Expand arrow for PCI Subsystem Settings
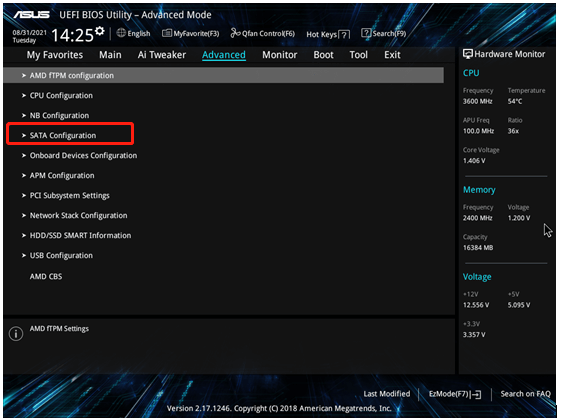This screenshot has height=420, width=561. coord(24,196)
